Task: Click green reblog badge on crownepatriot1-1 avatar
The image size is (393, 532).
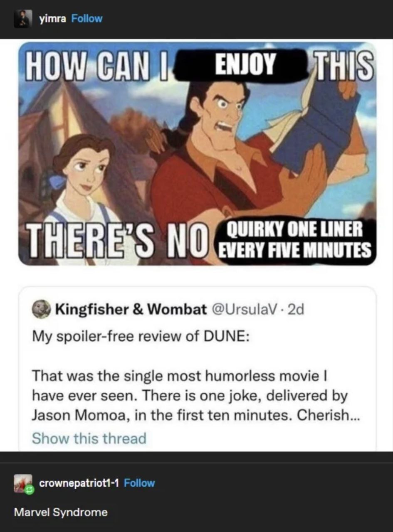Action: tap(29, 490)
